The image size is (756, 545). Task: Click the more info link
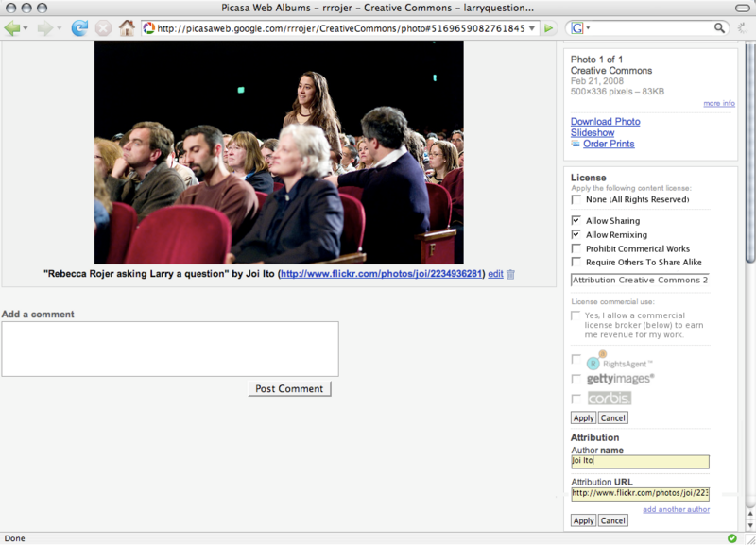click(719, 103)
